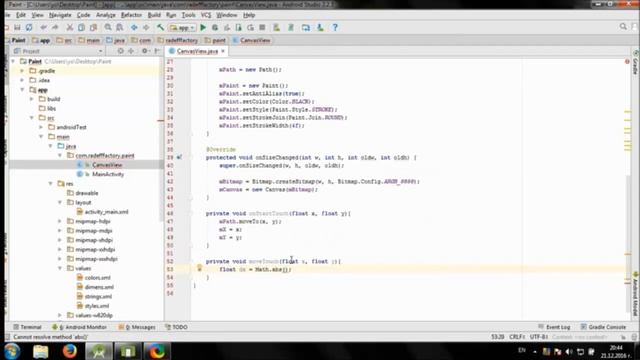Click the Navigate Back arrow icon
This screenshot has height=360, width=640.
click(134, 27)
